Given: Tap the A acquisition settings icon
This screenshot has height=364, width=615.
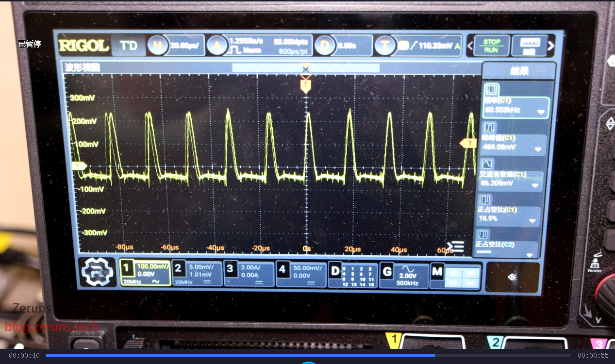Looking at the screenshot, I should pyautogui.click(x=217, y=46).
